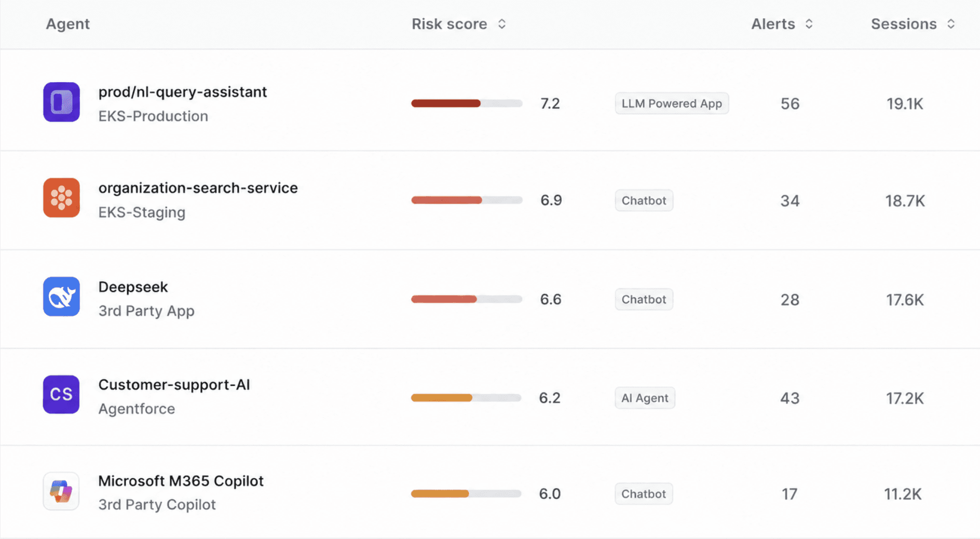Click the 17 alerts count
The width and height of the screenshot is (980, 539).
(x=790, y=494)
